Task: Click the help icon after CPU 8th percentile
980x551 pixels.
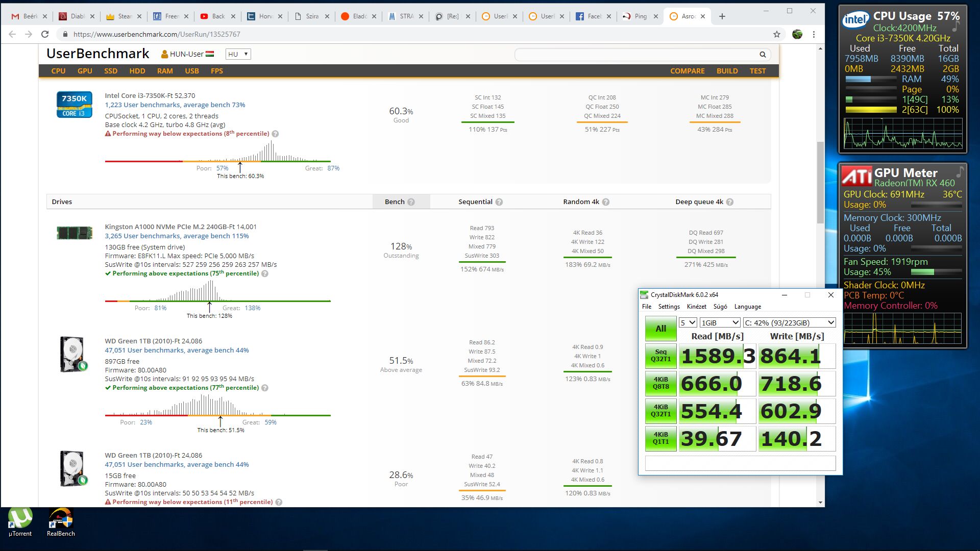Action: (276, 134)
